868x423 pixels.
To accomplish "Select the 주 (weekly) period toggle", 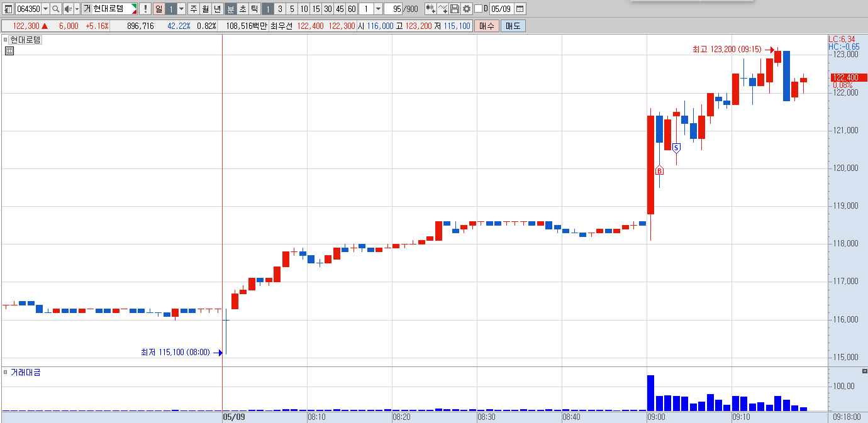I will [193, 9].
